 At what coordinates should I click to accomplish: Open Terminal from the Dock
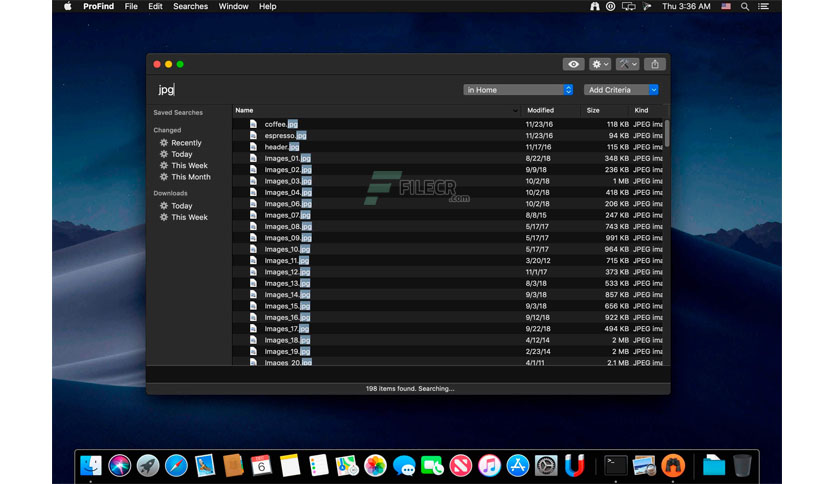point(616,465)
